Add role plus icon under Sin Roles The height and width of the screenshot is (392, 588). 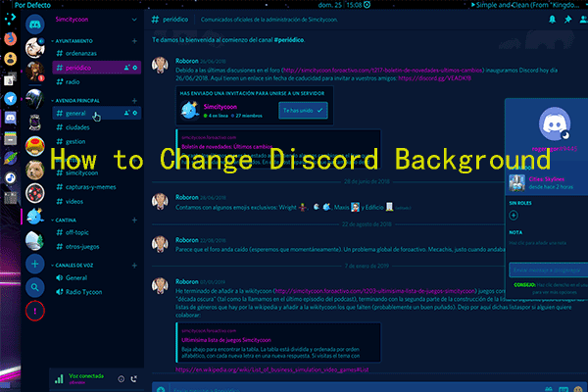coord(514,216)
